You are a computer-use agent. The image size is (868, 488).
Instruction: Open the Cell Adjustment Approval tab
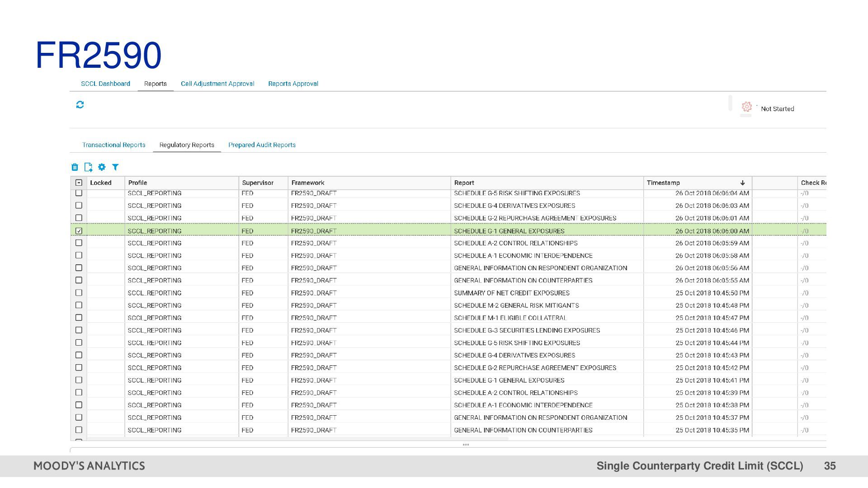(x=217, y=84)
